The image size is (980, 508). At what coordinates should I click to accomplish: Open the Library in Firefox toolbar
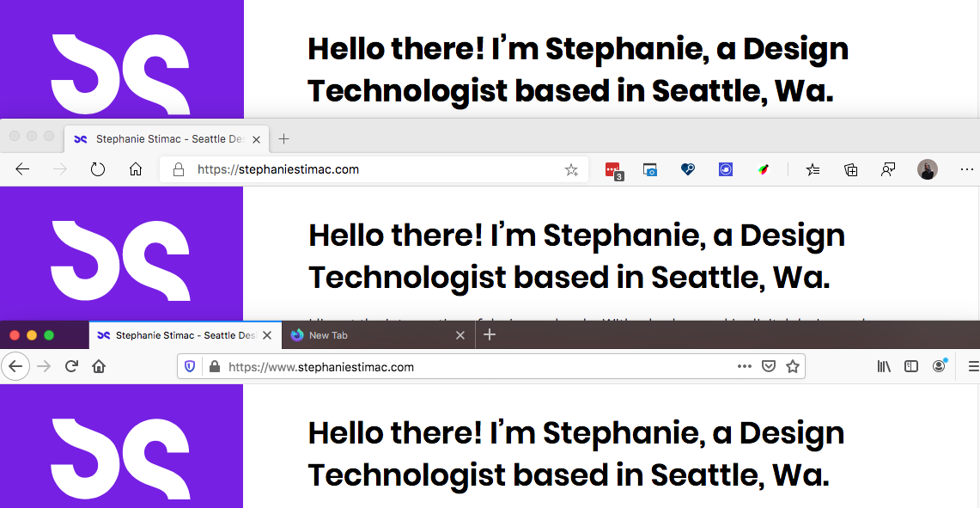pyautogui.click(x=884, y=367)
